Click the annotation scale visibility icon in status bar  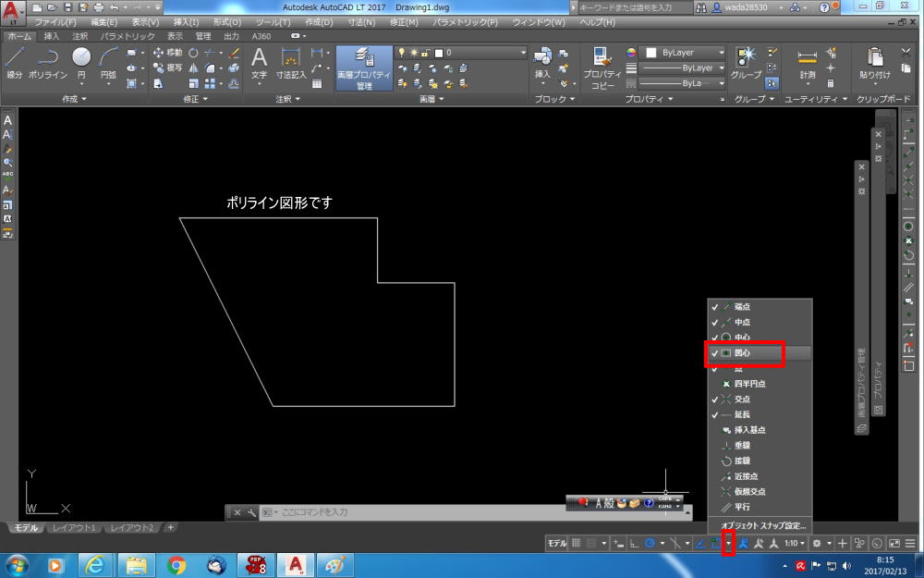[743, 543]
